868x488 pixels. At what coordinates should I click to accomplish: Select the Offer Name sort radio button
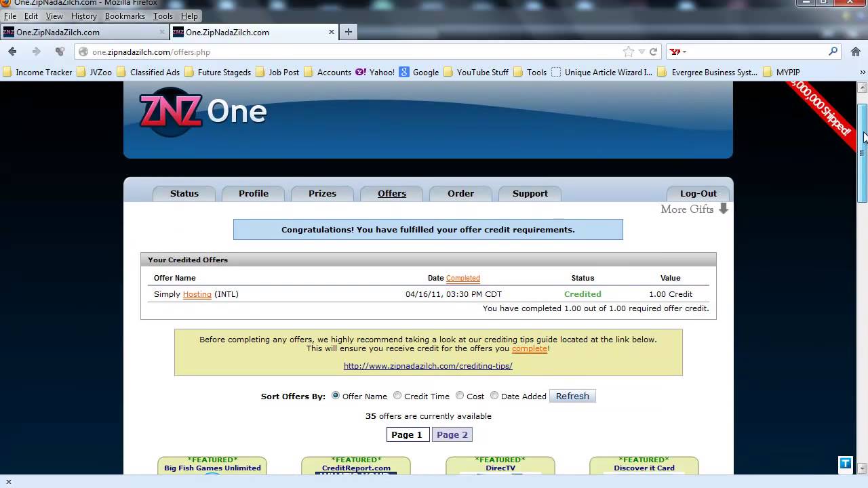tap(336, 396)
